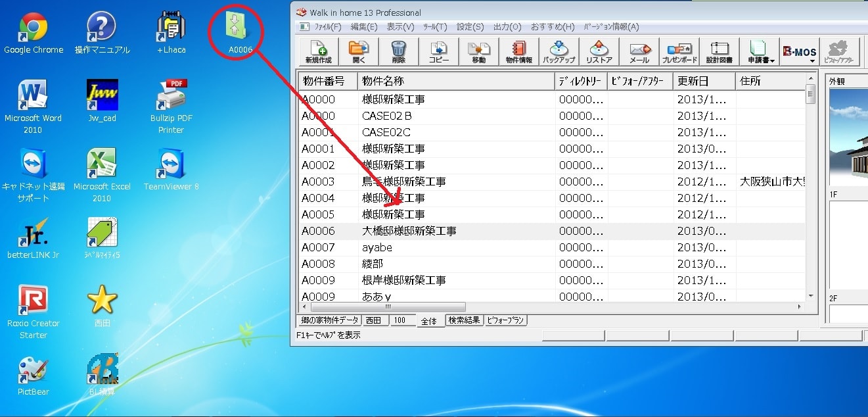The height and width of the screenshot is (417, 868).
Task: Sort by the 物件番号 column header
Action: tap(328, 81)
